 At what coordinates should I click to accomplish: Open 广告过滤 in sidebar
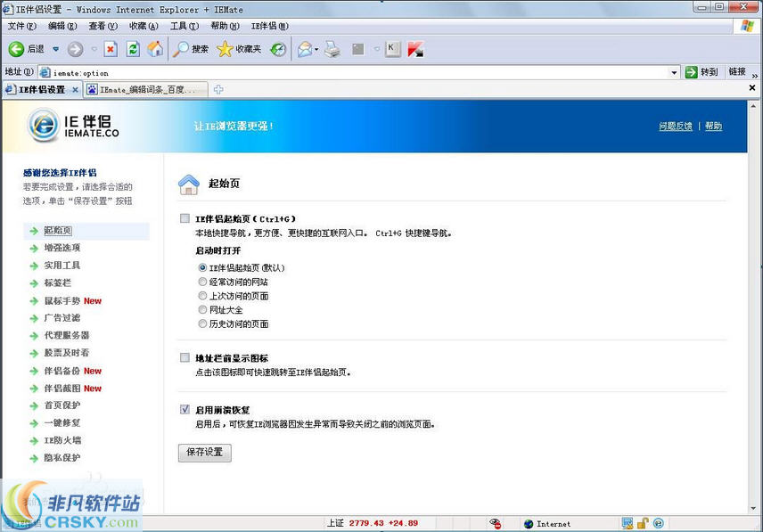[62, 318]
